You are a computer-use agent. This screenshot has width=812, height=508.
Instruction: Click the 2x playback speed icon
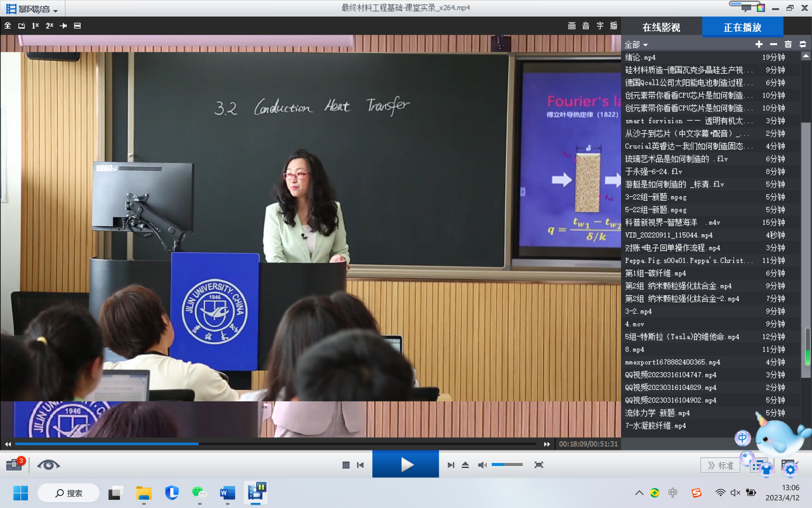click(49, 26)
